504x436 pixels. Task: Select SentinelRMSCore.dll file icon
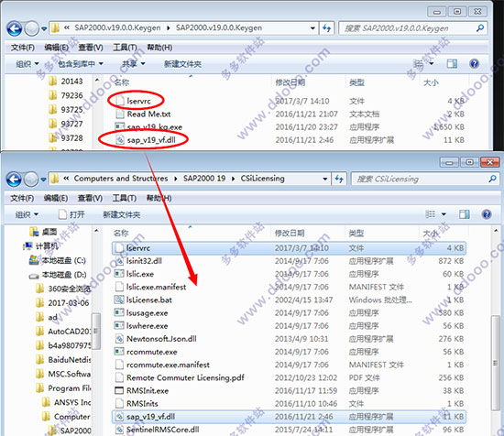(x=119, y=430)
